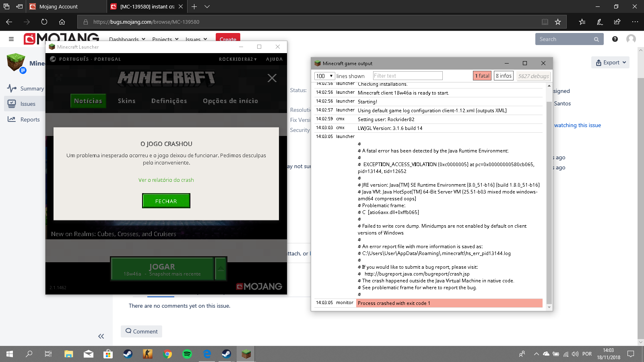
Task: Click Process crashed with exit code 1 line
Action: [x=449, y=303]
